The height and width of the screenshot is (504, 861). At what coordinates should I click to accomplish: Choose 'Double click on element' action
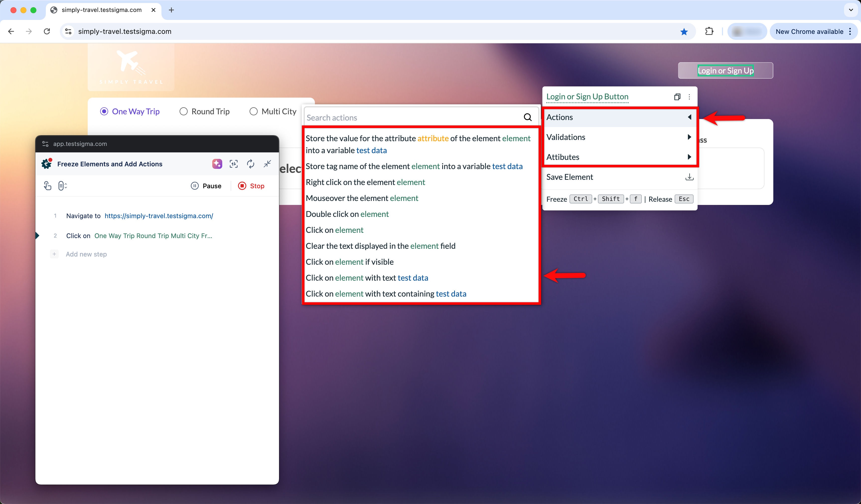click(x=347, y=214)
